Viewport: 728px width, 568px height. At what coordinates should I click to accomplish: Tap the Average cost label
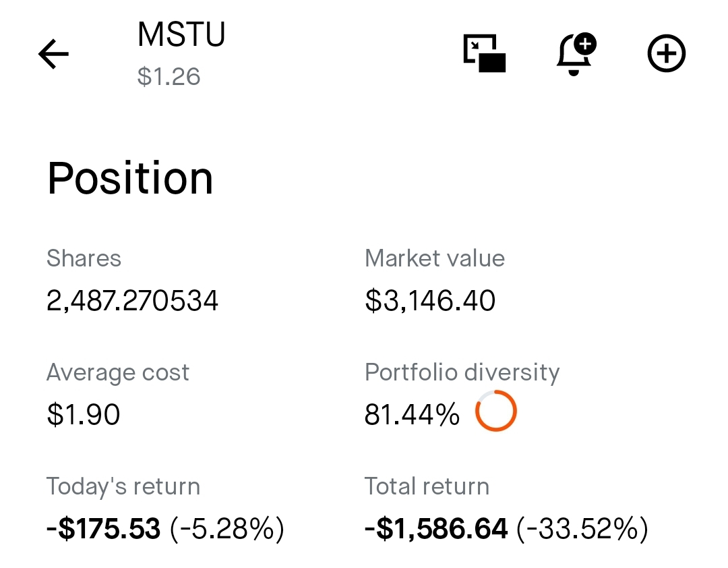click(117, 372)
